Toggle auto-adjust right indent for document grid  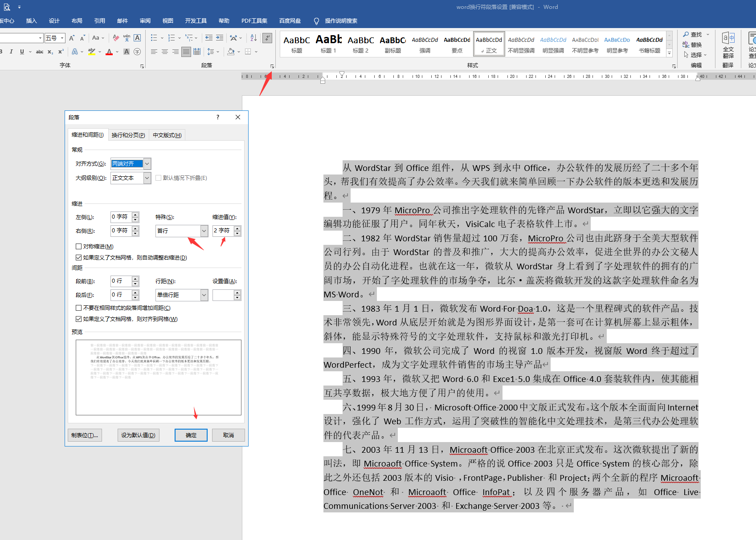[78, 257]
